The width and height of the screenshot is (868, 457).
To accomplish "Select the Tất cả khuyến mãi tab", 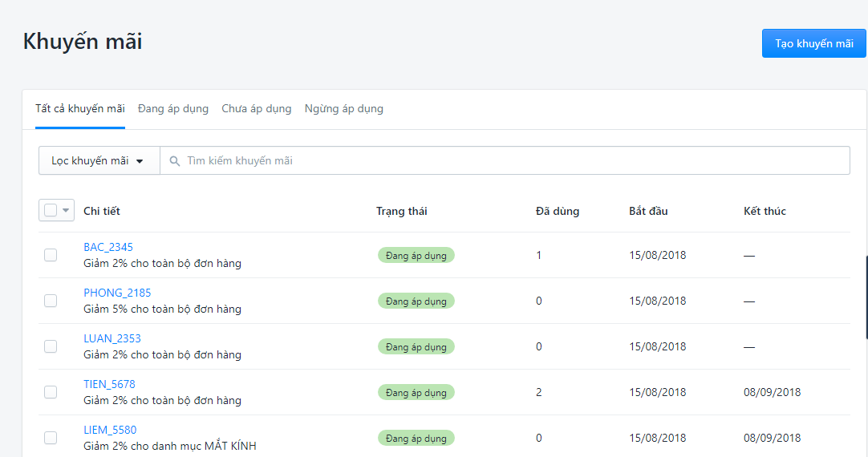I will coord(80,109).
